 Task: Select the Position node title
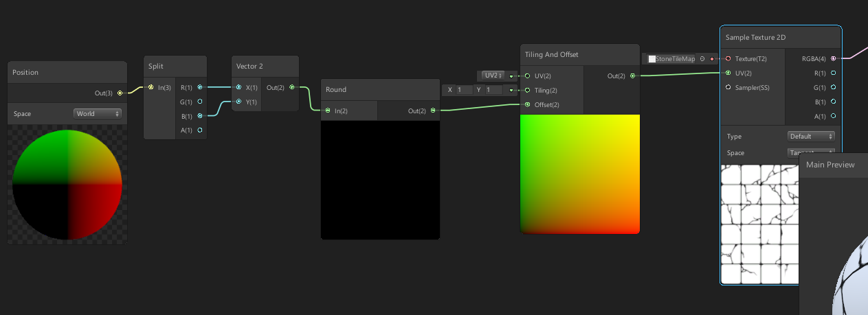(25, 73)
